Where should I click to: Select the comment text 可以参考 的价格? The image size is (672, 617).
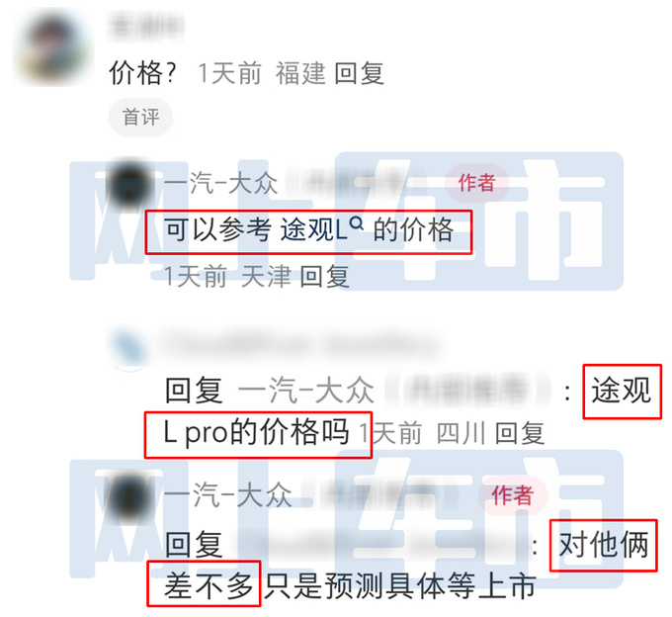[308, 230]
